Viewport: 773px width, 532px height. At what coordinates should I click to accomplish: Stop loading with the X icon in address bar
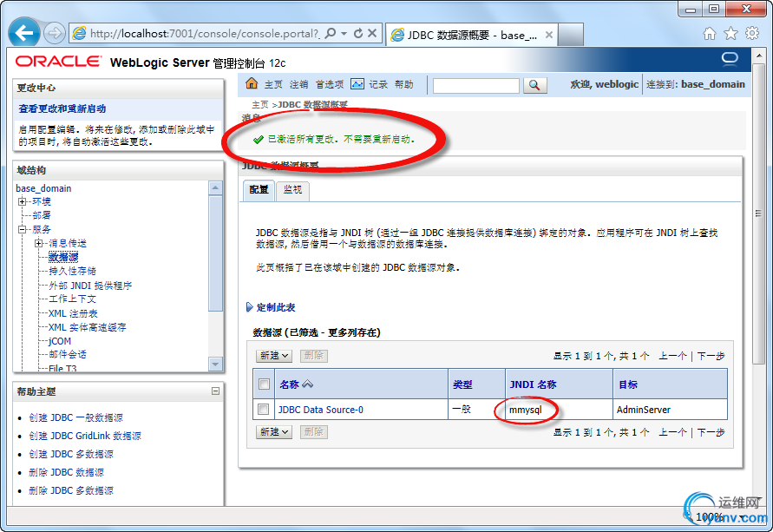(373, 33)
